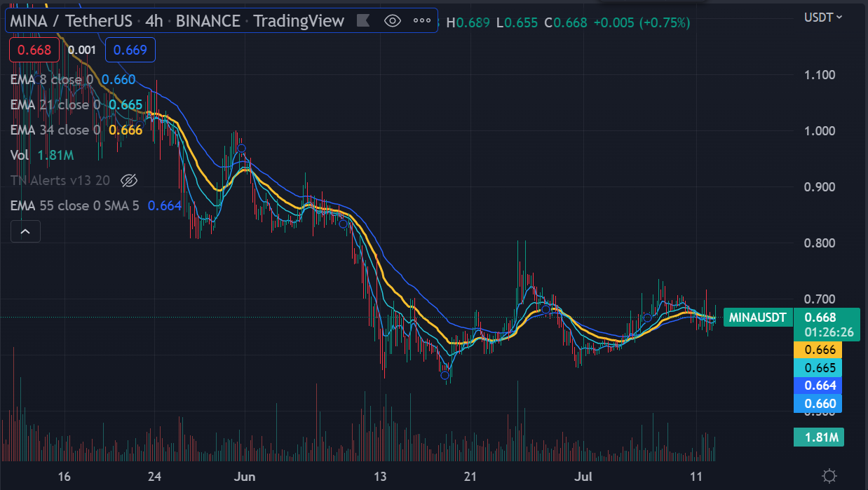Select the EMA 55 close SMA 5 legend
The image size is (868, 490).
[76, 206]
